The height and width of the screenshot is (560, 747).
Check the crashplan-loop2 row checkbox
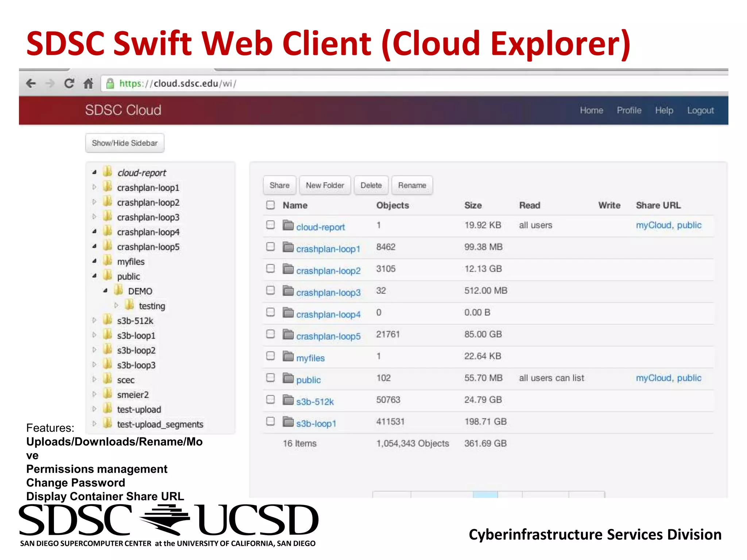pyautogui.click(x=270, y=268)
